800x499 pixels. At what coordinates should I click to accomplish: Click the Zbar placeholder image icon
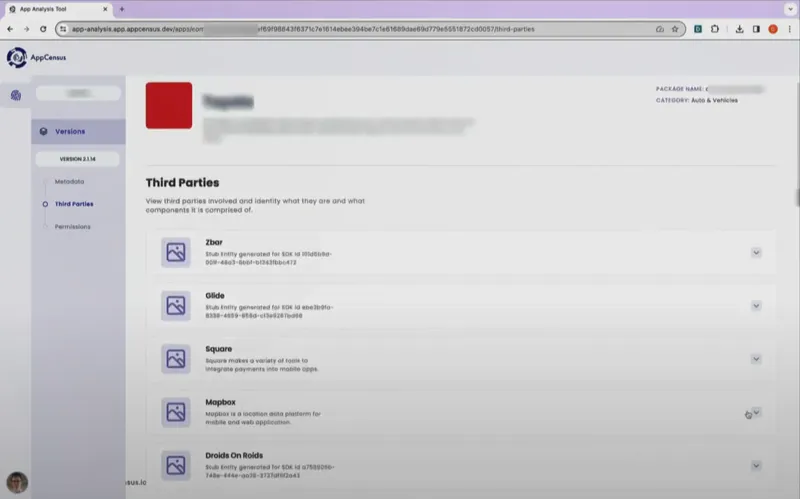pyautogui.click(x=176, y=252)
